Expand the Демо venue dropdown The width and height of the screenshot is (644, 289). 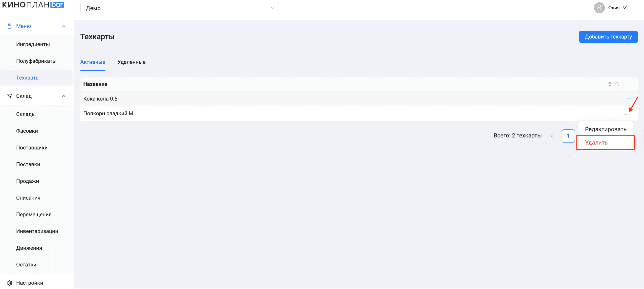180,8
